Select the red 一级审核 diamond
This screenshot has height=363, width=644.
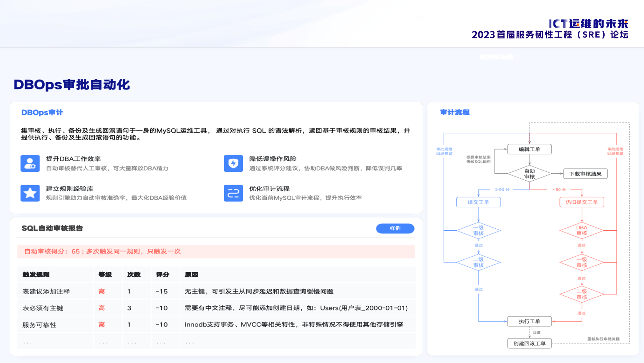[581, 262]
